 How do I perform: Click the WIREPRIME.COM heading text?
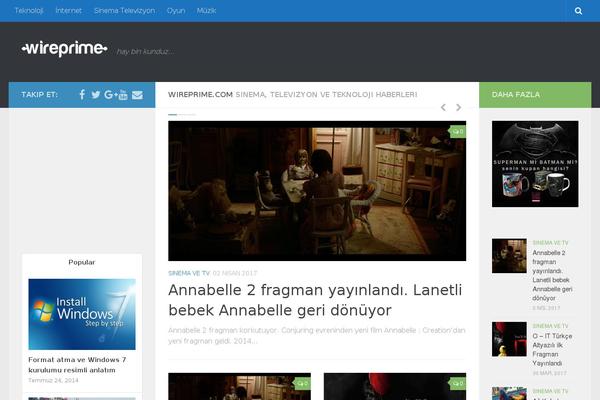tap(200, 95)
